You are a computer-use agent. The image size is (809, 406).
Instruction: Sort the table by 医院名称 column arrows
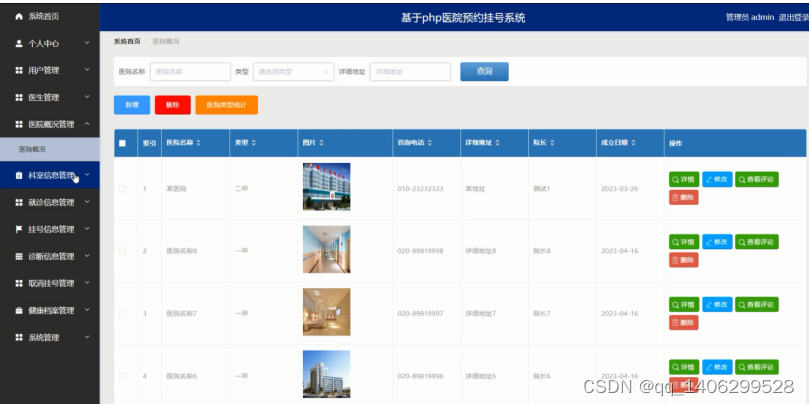(x=199, y=142)
